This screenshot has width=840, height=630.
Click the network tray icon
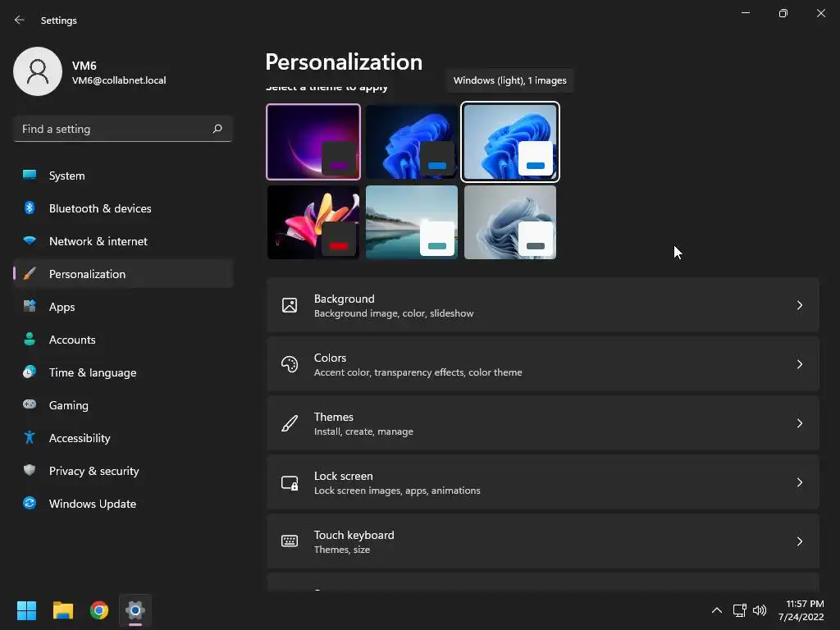click(740, 610)
